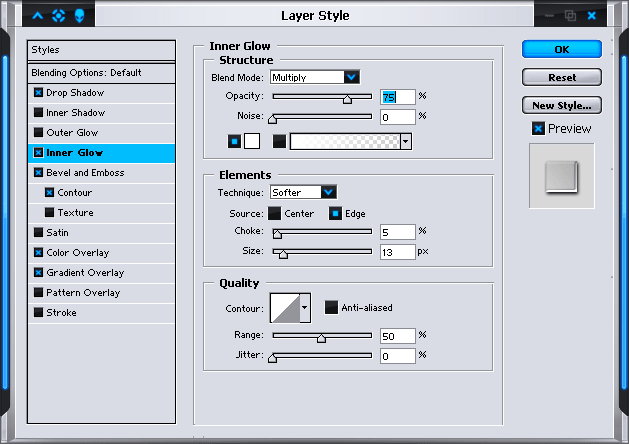The width and height of the screenshot is (629, 444).
Task: Click the New Style... button
Action: (562, 105)
